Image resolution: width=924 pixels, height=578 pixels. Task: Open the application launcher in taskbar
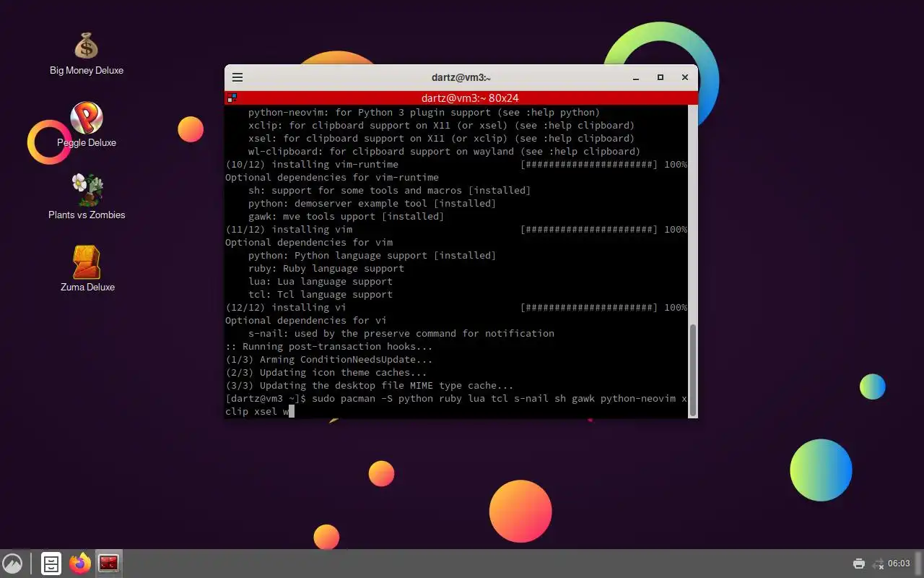point(12,564)
